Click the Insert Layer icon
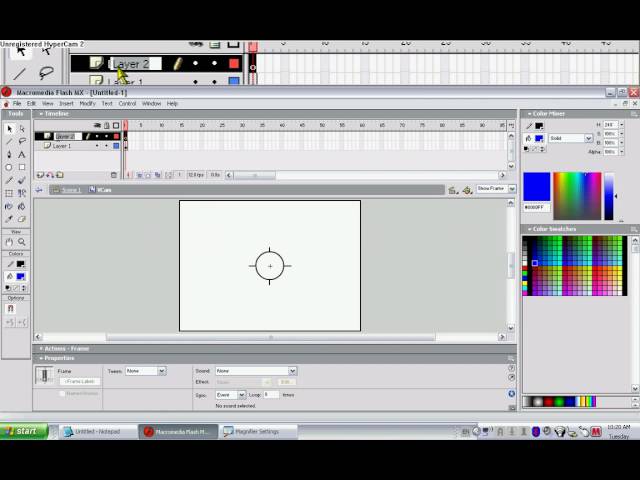 pos(40,175)
